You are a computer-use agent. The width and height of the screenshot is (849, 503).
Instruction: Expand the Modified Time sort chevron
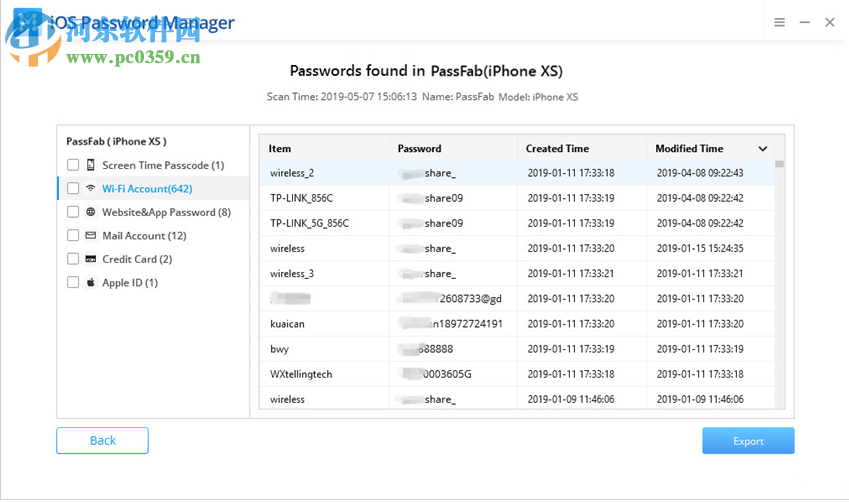click(762, 148)
